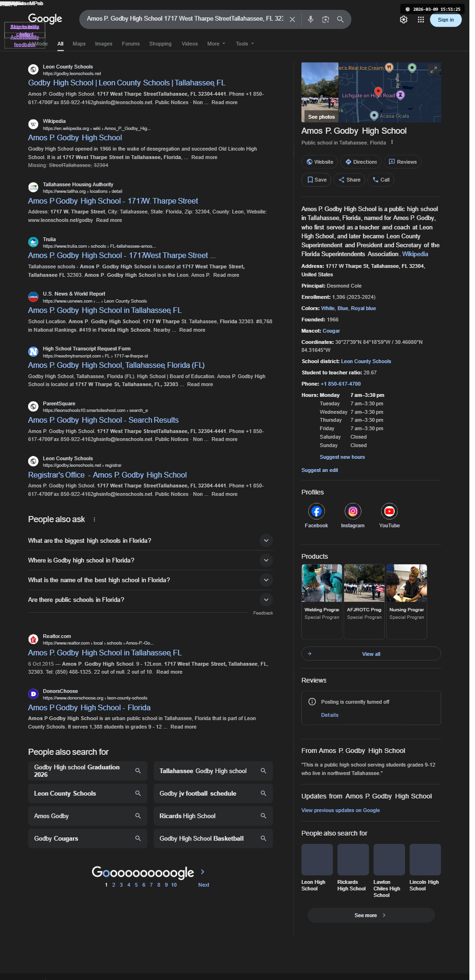Click Next results page link
Image resolution: width=475 pixels, height=980 pixels.
[204, 885]
